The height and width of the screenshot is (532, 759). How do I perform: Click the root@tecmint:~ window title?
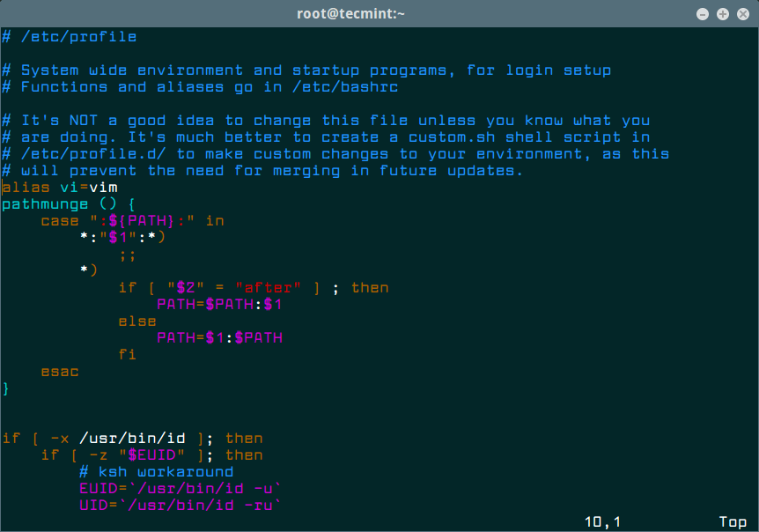[x=379, y=13]
